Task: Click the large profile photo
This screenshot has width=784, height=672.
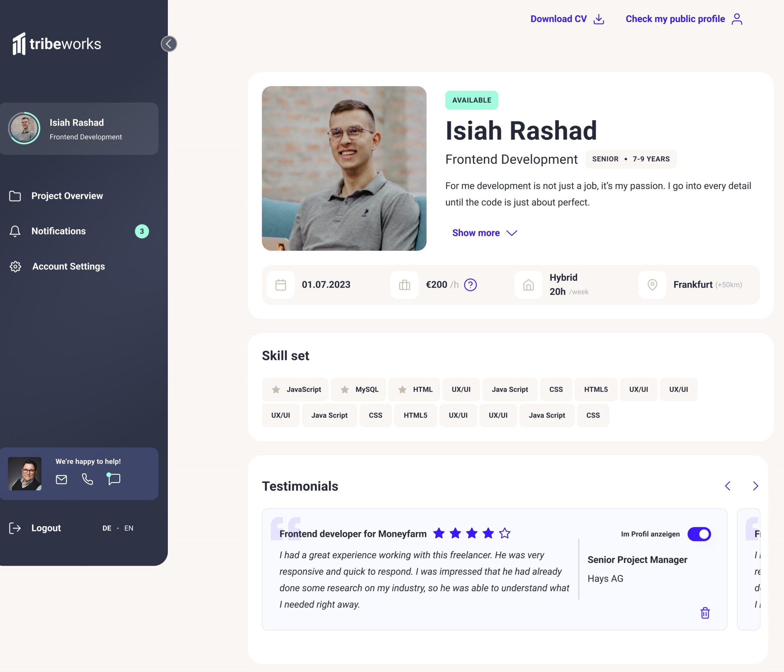Action: tap(344, 168)
